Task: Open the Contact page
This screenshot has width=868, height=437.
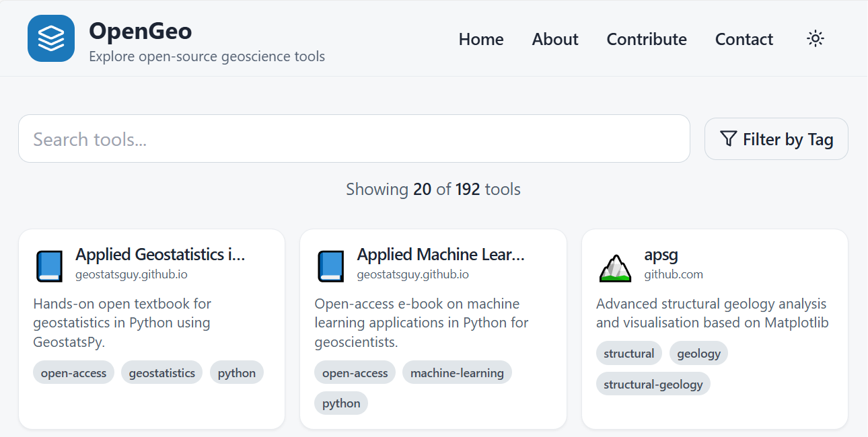Action: [744, 39]
